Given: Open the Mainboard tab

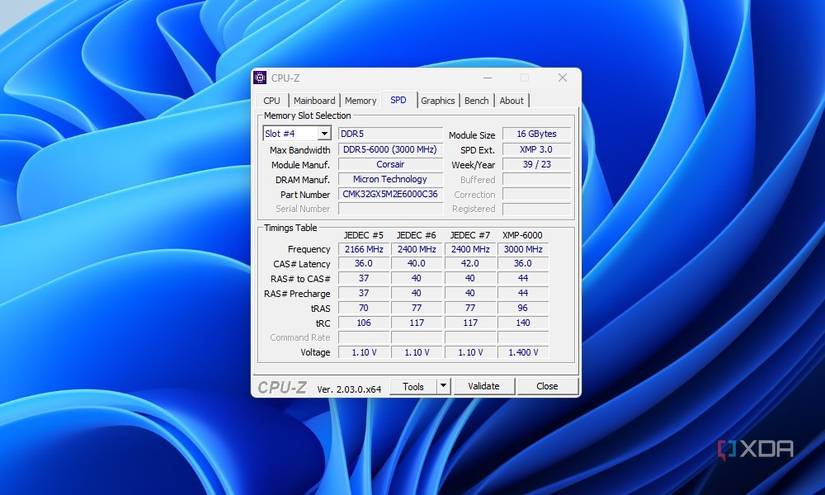Looking at the screenshot, I should point(314,100).
